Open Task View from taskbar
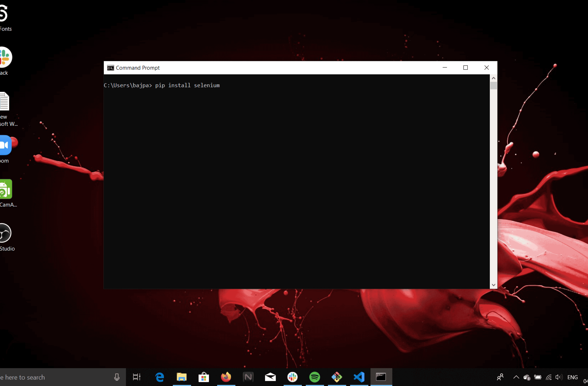The height and width of the screenshot is (386, 588). [x=137, y=377]
